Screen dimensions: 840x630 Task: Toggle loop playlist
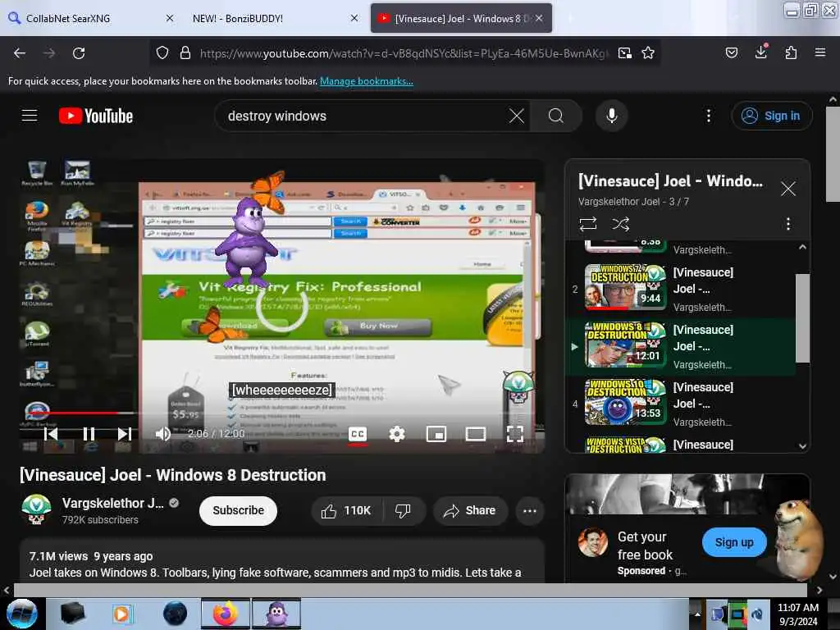pos(587,223)
